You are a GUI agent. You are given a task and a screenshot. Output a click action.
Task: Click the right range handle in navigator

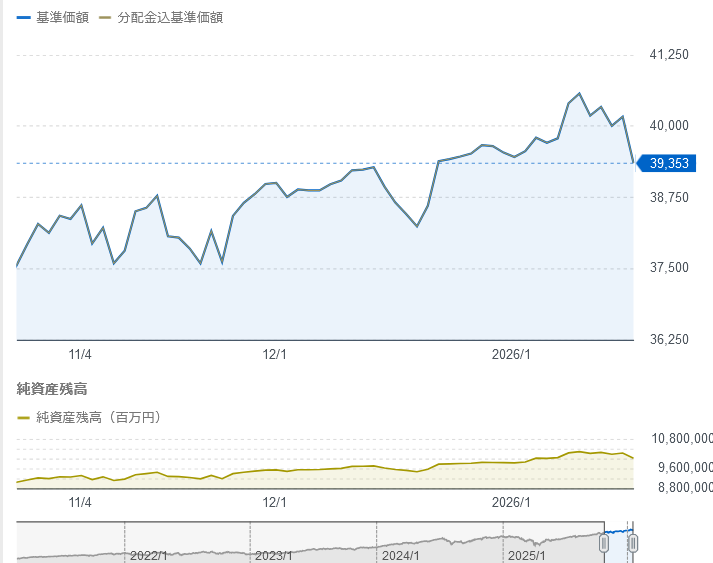[x=632, y=542]
